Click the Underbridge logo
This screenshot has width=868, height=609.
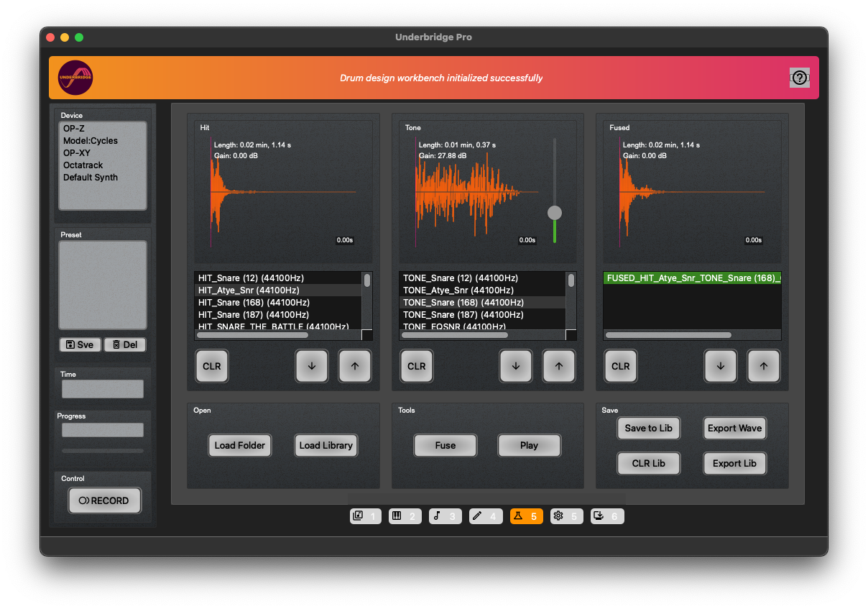75,78
